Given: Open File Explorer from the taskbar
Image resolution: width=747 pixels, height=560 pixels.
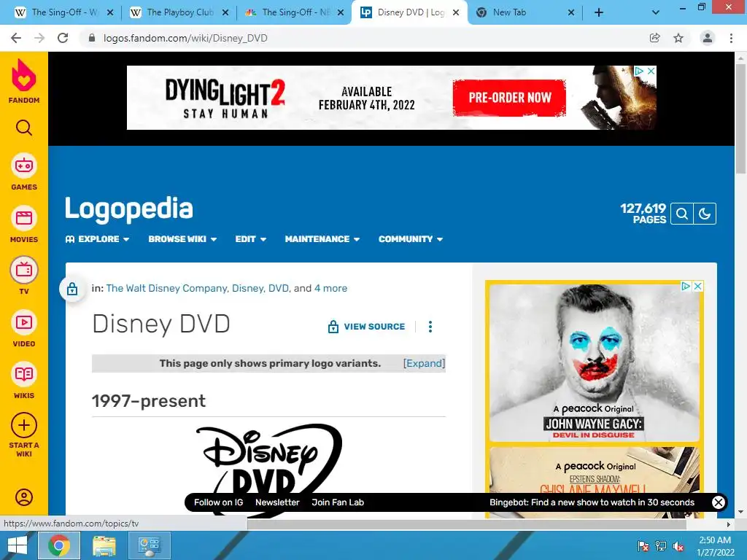Looking at the screenshot, I should (104, 545).
